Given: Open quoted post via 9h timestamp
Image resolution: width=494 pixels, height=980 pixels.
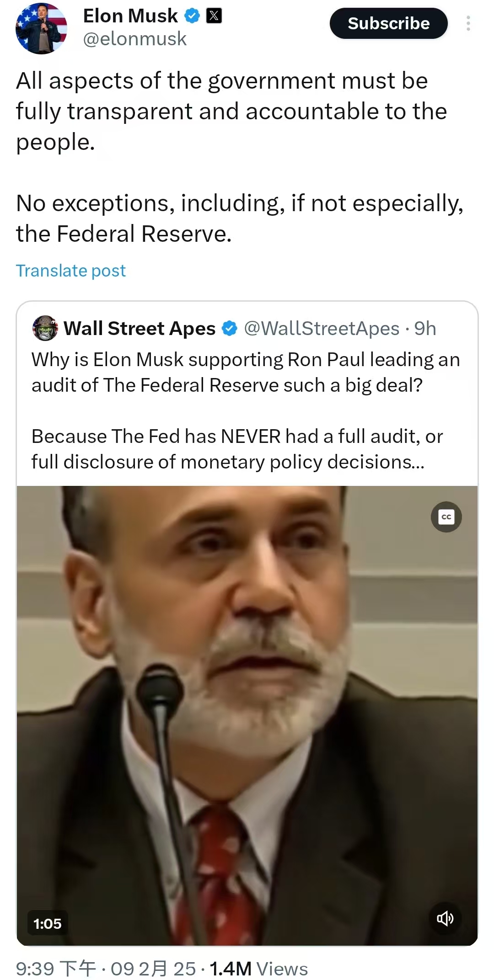Looking at the screenshot, I should coord(425,328).
